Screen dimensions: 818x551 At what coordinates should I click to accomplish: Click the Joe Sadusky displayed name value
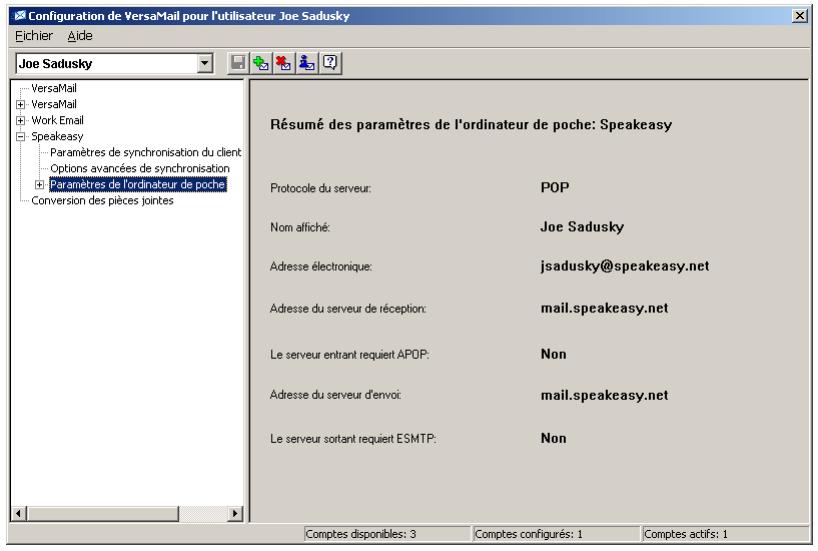[x=582, y=227]
